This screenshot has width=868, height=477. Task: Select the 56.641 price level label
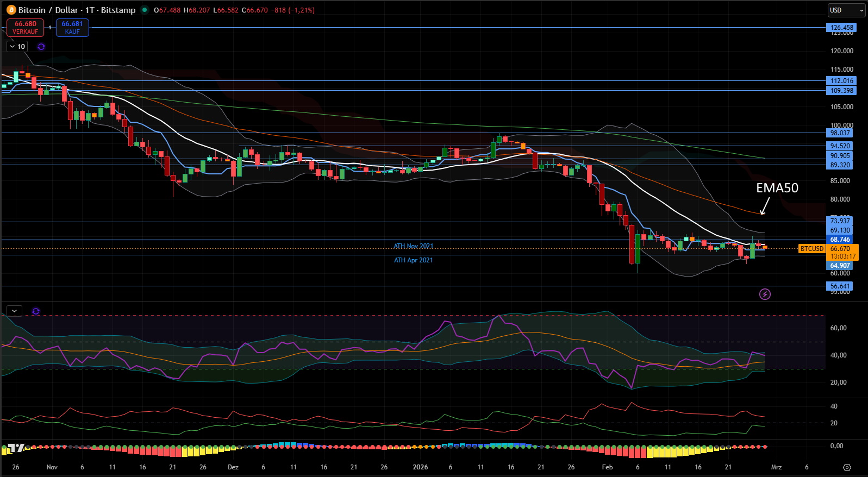tap(840, 286)
